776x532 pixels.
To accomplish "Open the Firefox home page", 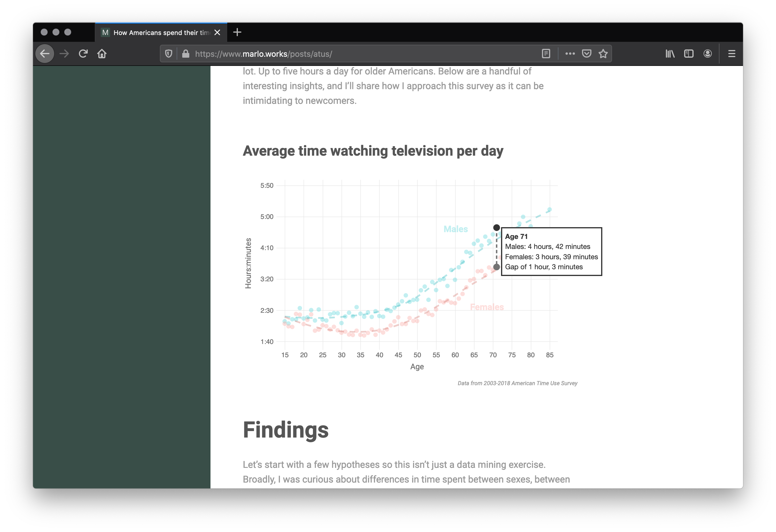I will 102,54.
